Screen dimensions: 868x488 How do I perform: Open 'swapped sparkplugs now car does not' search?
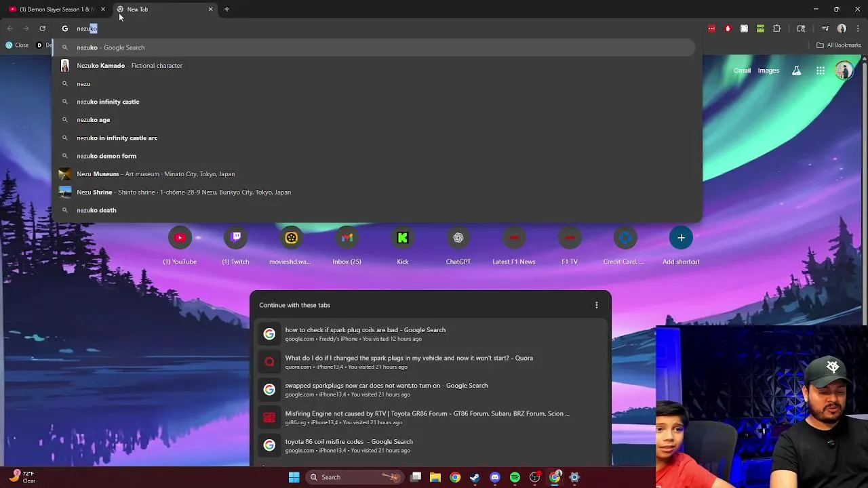[431, 390]
